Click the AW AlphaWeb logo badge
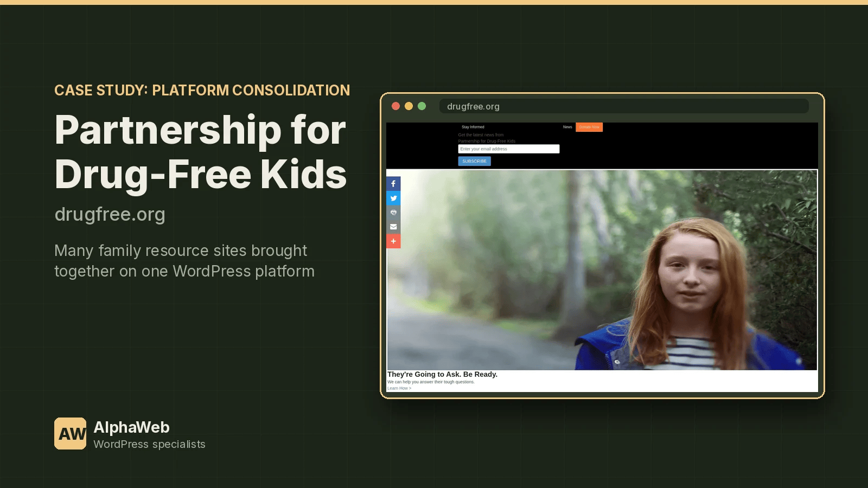Viewport: 868px width, 488px height. [x=70, y=433]
